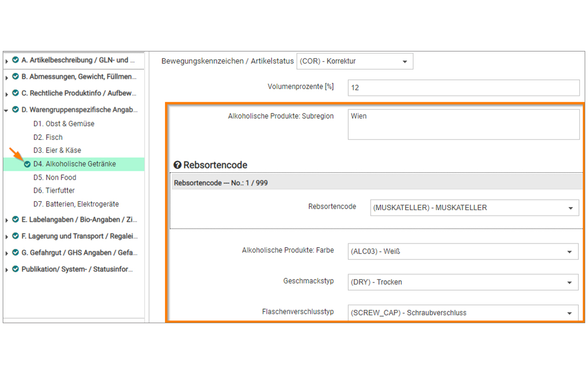
Task: Open the Flaschenverschlusstyp dropdown
Action: coord(463,313)
